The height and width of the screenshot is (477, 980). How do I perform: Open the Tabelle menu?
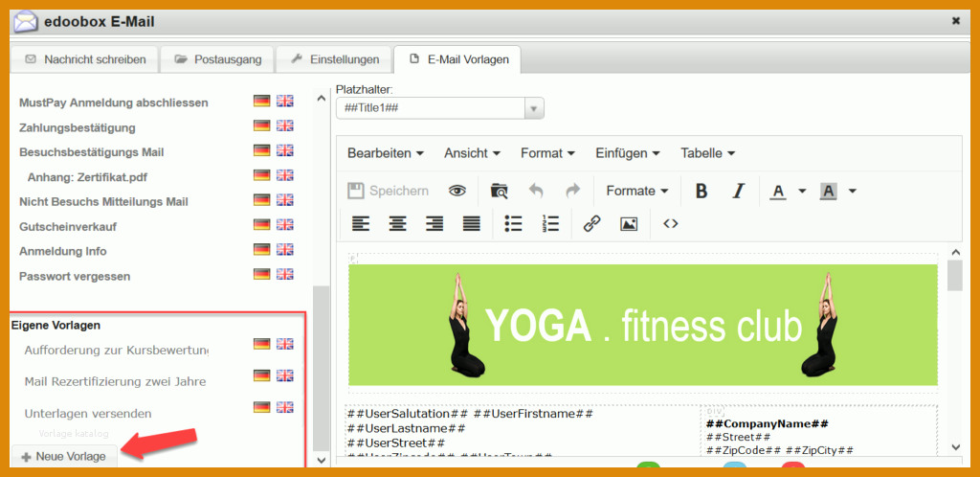point(707,153)
